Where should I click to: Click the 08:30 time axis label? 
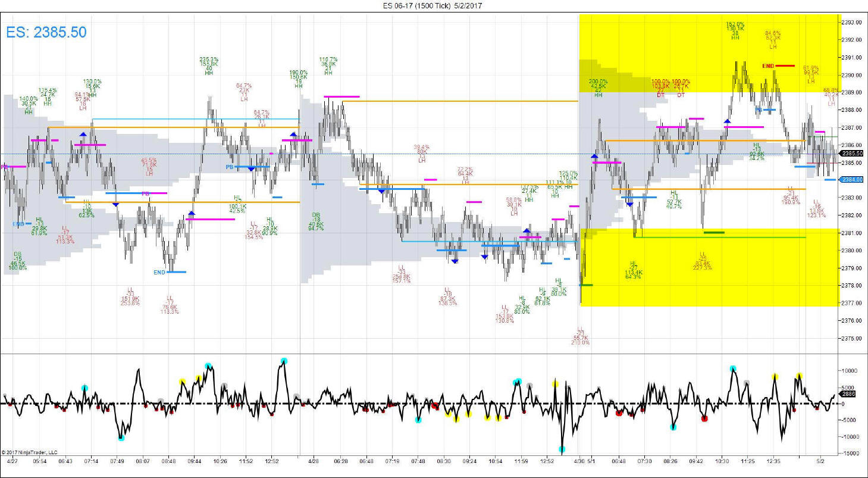tap(444, 461)
